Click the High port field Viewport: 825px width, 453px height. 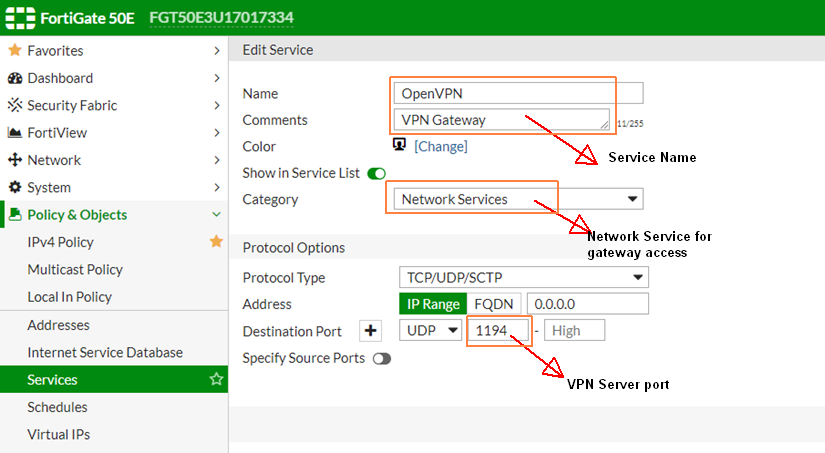click(574, 330)
